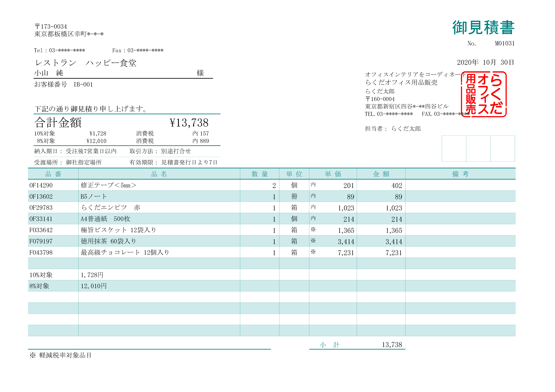The width and height of the screenshot is (555, 392).
Task: Click item code F043798
Action: tap(41, 253)
